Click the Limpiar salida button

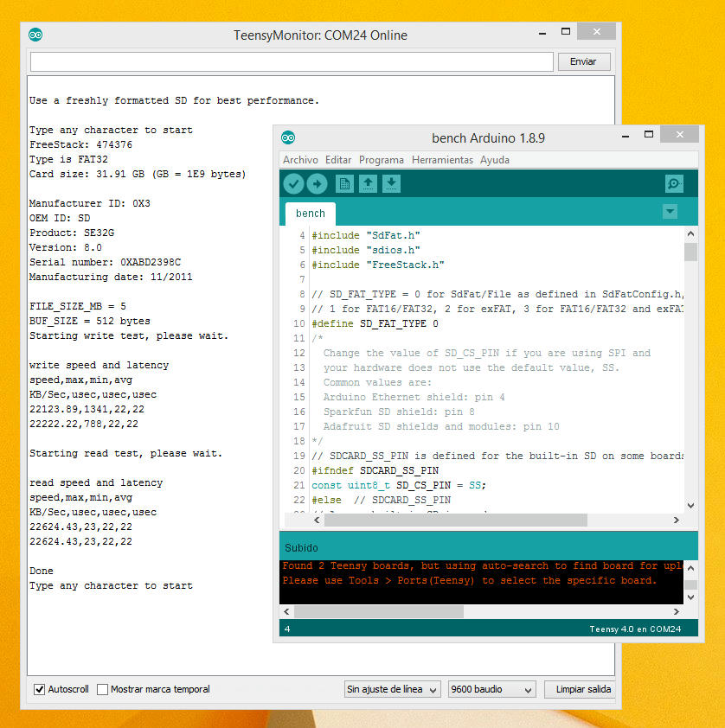tap(579, 689)
